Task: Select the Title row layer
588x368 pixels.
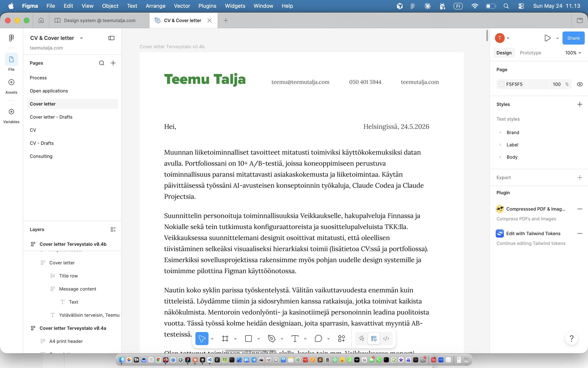Action: (x=68, y=276)
